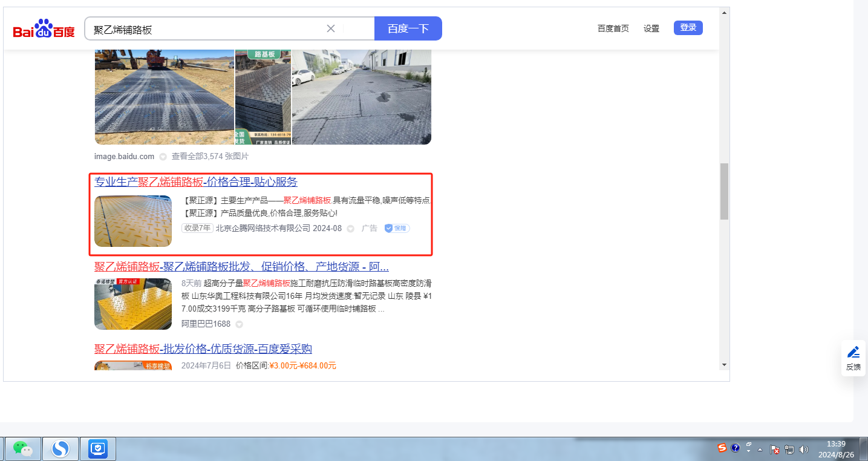The height and width of the screenshot is (461, 868).
Task: Open the ad link 专业生产聚乙烯铺路板-价格合理-贴心服务
Action: (196, 182)
